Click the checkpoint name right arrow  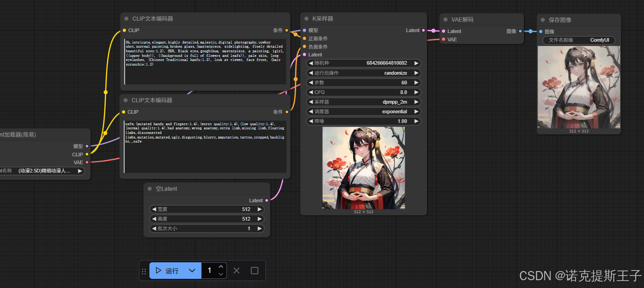[x=80, y=171]
